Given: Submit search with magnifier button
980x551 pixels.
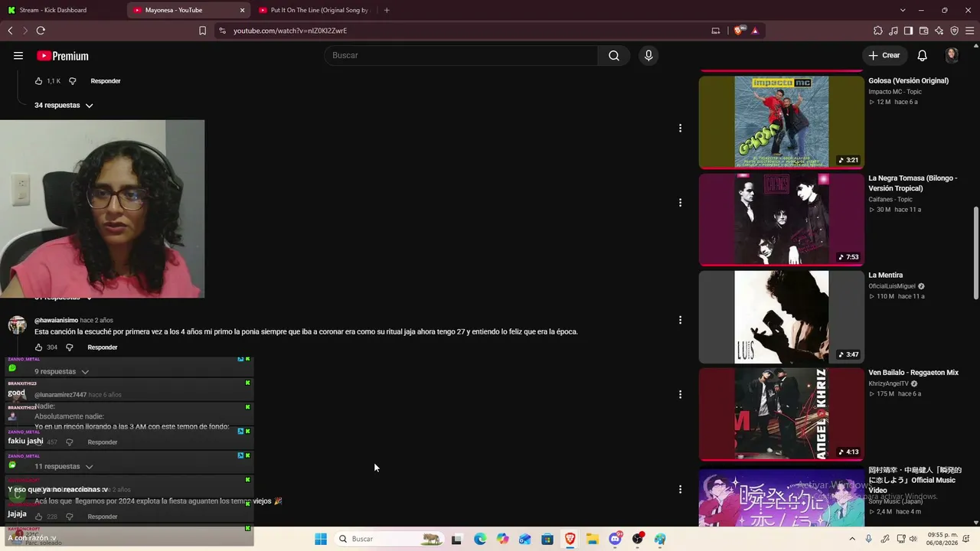Looking at the screenshot, I should 614,55.
